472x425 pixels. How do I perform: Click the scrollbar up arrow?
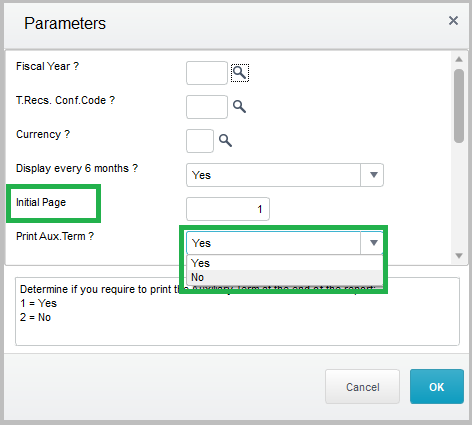click(459, 59)
